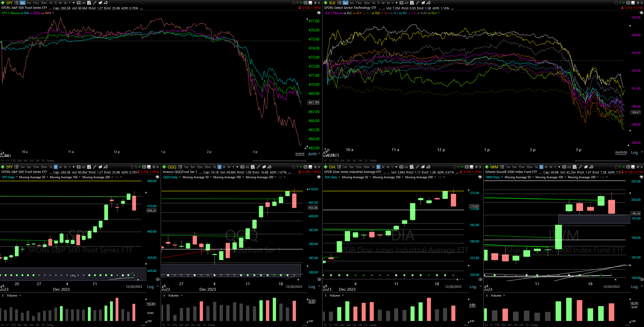The width and height of the screenshot is (644, 327).
Task: Click the XLU green legend label in XLK chart
Action: (x=434, y=13)
